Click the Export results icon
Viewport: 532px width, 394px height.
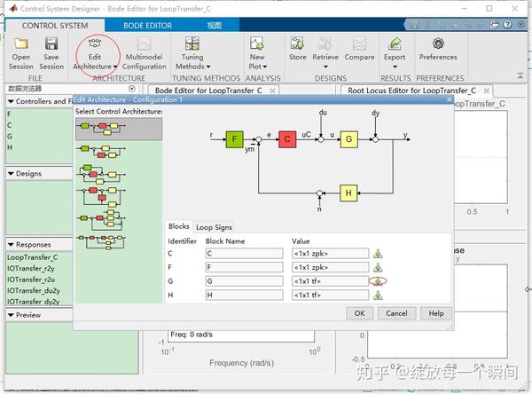(395, 43)
